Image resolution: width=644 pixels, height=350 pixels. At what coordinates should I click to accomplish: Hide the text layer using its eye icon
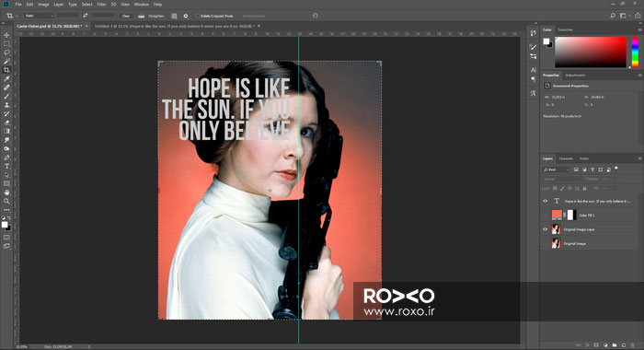[545, 201]
